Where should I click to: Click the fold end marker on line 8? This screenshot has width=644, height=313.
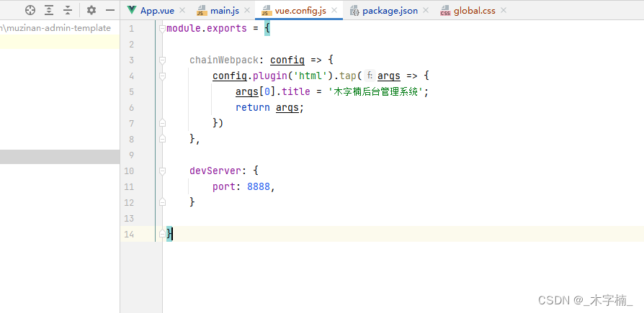pos(162,139)
